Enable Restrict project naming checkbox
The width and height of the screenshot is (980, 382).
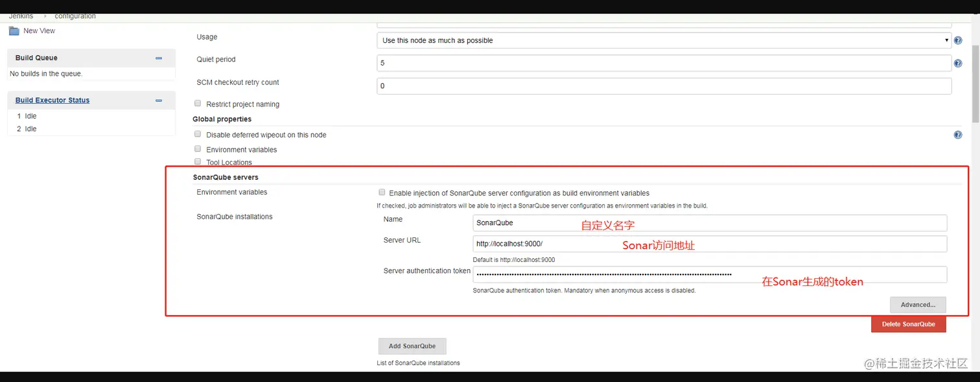(198, 103)
